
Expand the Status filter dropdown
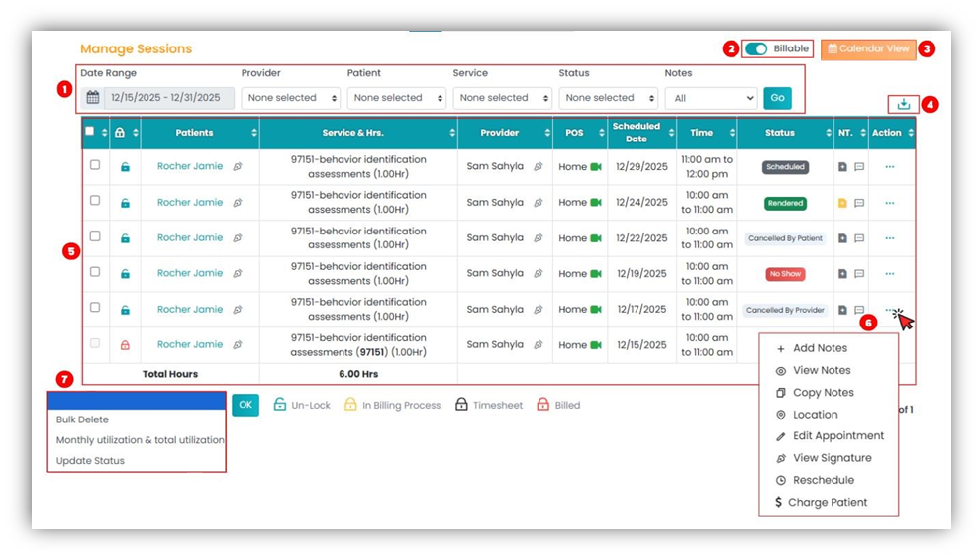608,98
